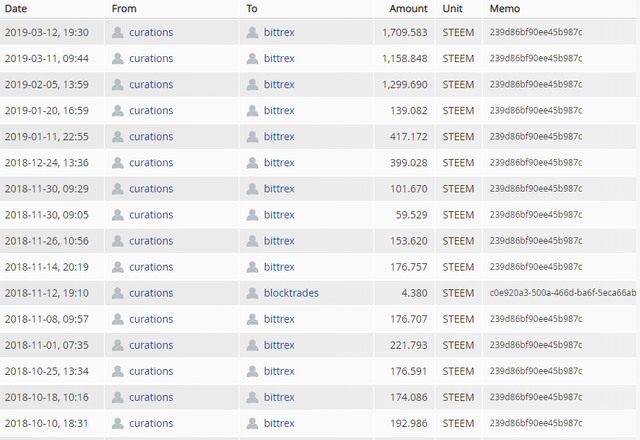Click the bittrex avatar icon in the 2019-03-11 row
640x440 pixels.
click(x=252, y=58)
